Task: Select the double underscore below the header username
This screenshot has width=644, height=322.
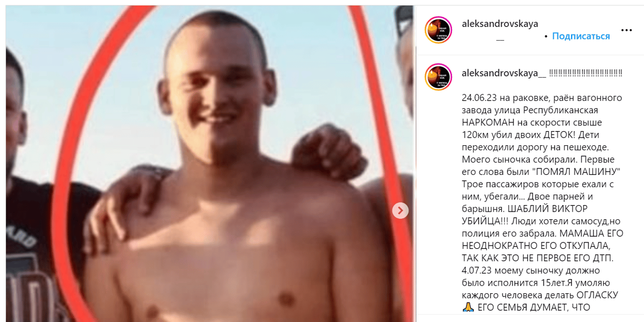Action: pos(500,40)
